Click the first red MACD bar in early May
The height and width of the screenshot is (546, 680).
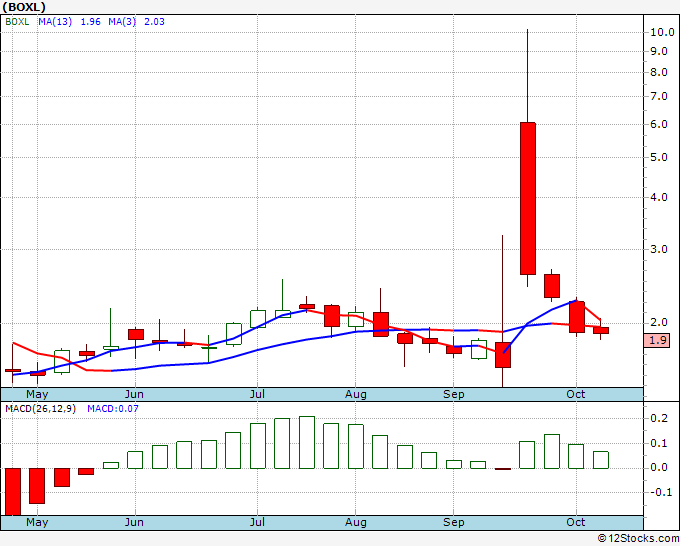pyautogui.click(x=13, y=492)
